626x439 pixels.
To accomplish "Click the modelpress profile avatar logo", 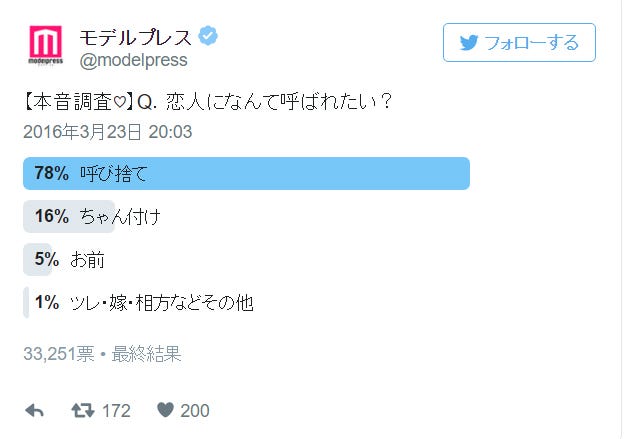I will (x=46, y=45).
